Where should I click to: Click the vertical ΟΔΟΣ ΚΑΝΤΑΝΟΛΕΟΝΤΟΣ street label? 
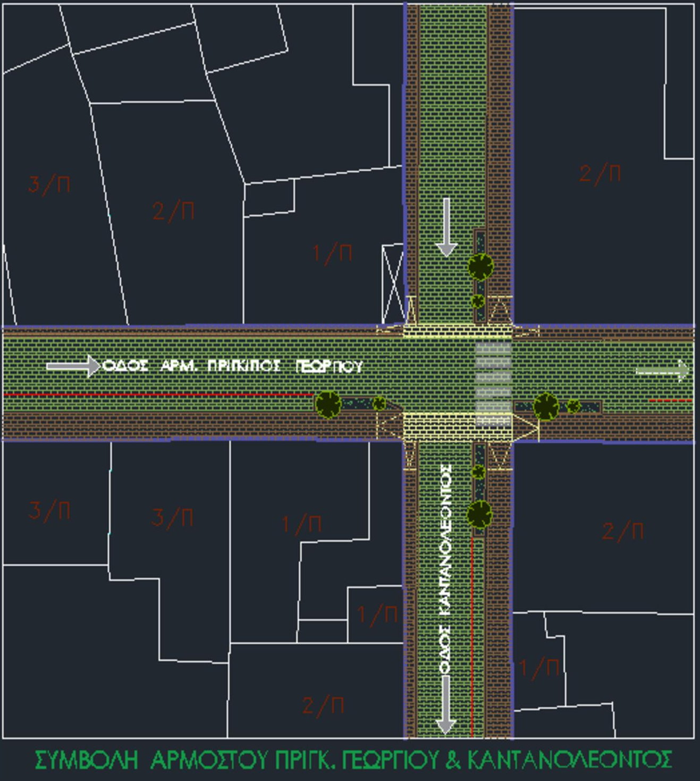(446, 569)
